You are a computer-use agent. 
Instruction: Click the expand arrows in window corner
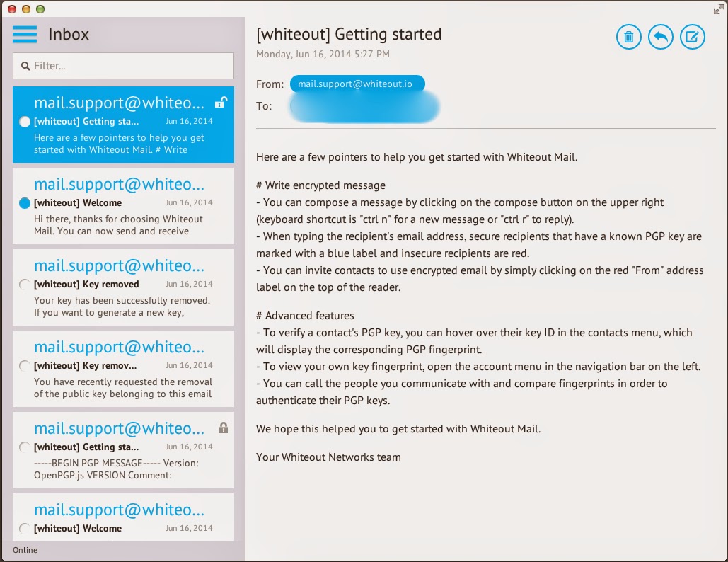tap(717, 10)
